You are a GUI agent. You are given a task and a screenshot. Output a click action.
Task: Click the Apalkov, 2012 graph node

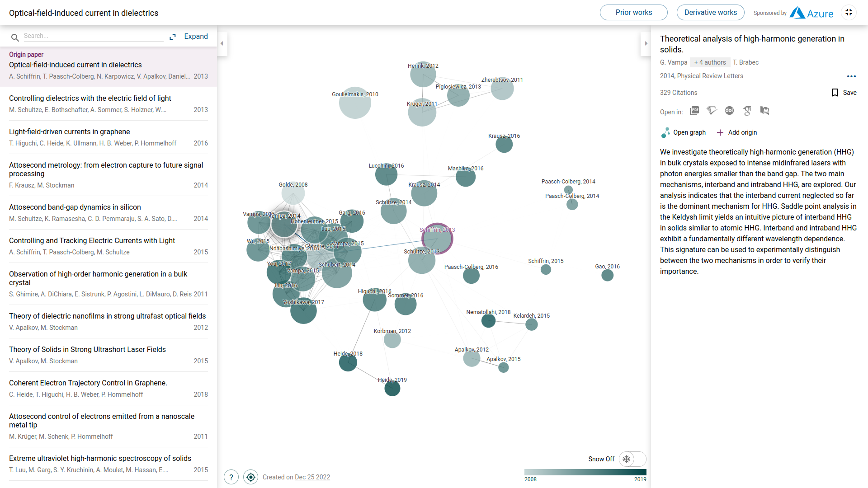pyautogui.click(x=472, y=359)
